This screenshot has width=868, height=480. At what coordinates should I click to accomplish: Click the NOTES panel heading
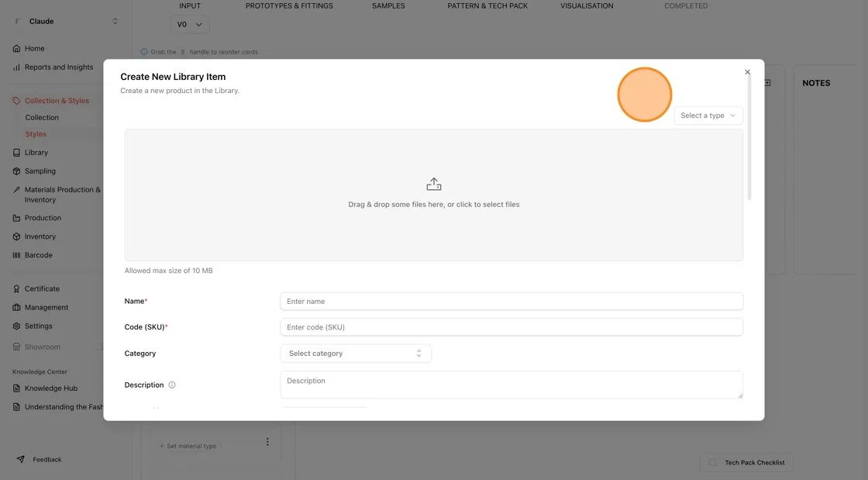pyautogui.click(x=817, y=83)
